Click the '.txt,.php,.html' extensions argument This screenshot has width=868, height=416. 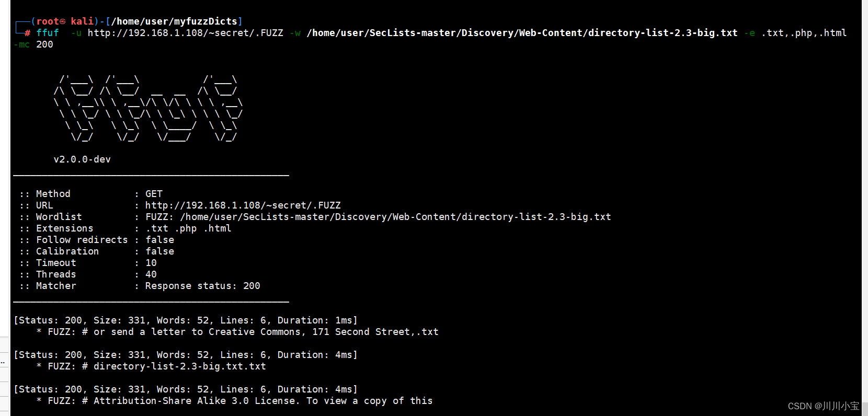(x=804, y=33)
